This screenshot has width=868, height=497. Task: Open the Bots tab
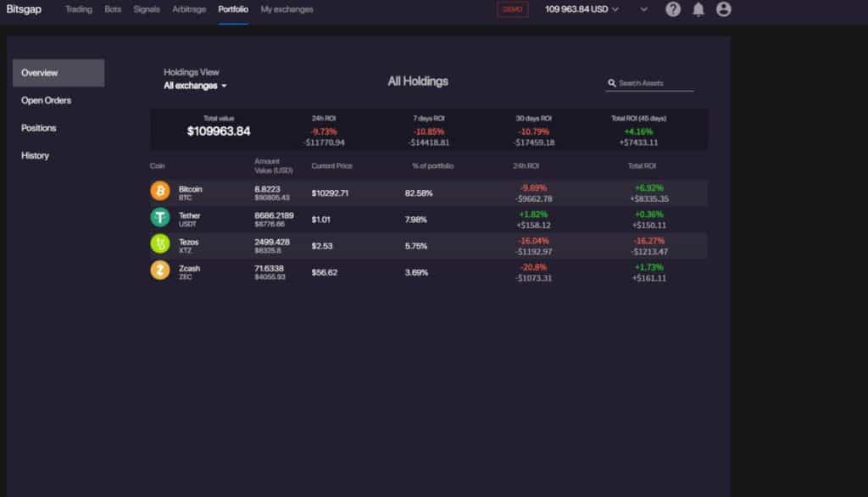click(113, 9)
